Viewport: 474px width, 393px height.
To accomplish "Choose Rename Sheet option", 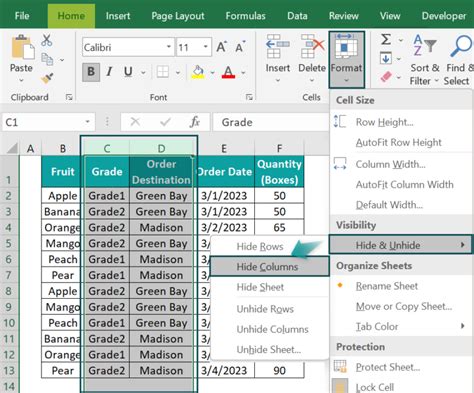I will tap(401, 286).
